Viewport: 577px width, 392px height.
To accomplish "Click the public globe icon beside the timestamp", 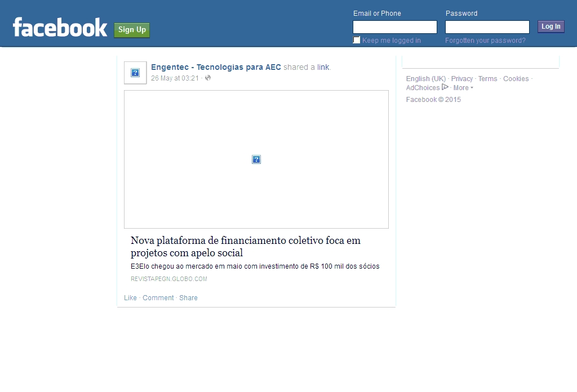I will click(208, 78).
